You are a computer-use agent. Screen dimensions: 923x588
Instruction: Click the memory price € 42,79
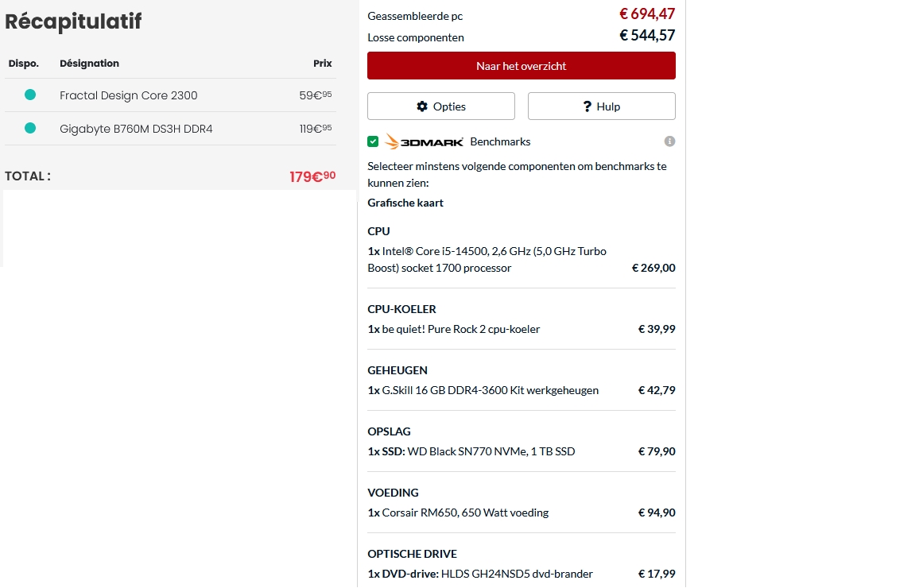(657, 390)
